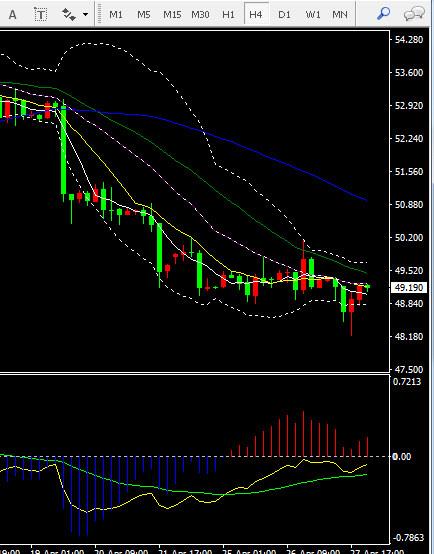Viewport: 434px width, 554px height.
Task: Click the 0.00 indicator zero level label
Action: (x=402, y=456)
